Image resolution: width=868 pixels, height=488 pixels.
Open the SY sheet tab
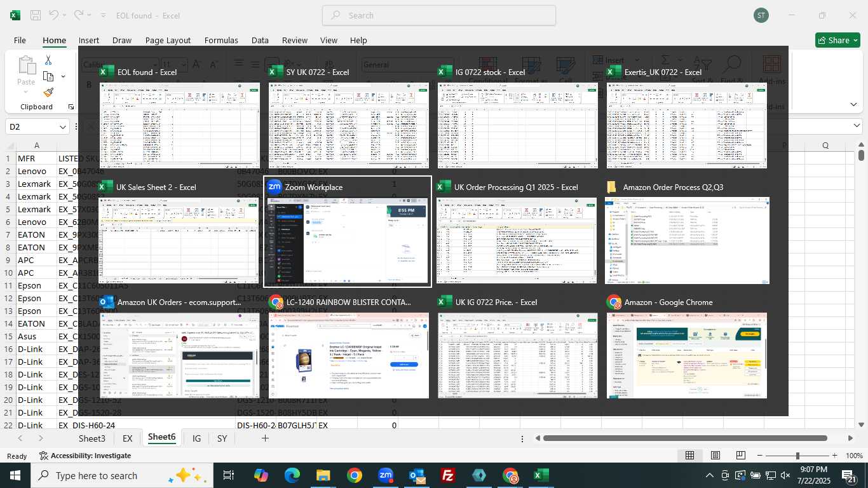222,438
